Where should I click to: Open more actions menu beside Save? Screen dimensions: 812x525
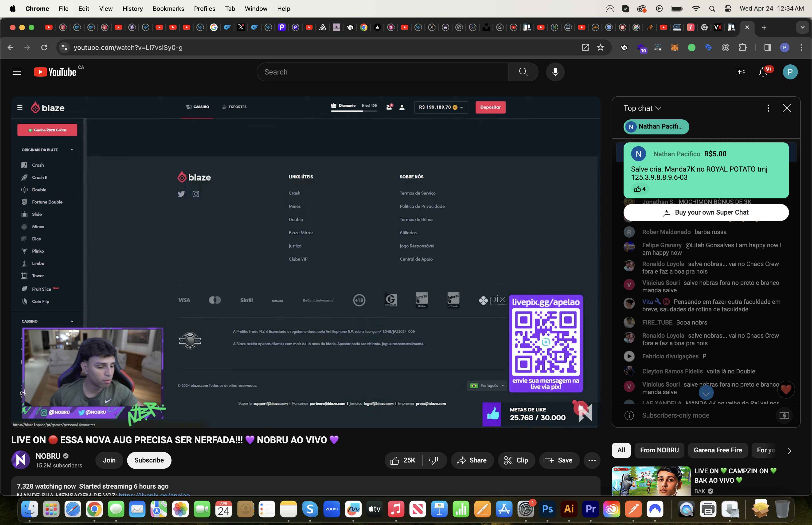pos(592,460)
